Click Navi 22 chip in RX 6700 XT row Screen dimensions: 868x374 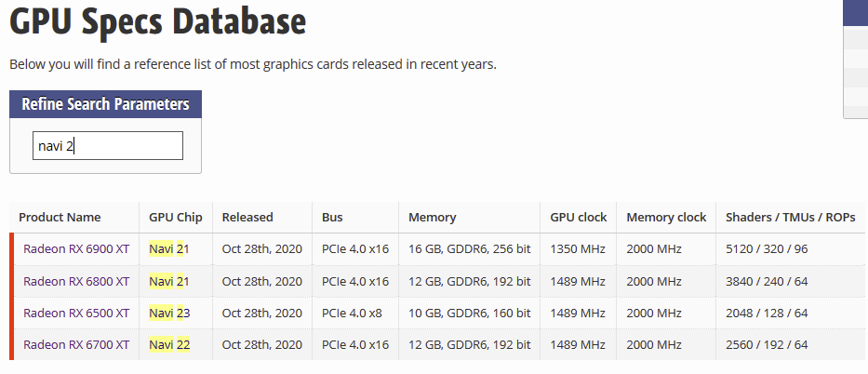pyautogui.click(x=169, y=344)
